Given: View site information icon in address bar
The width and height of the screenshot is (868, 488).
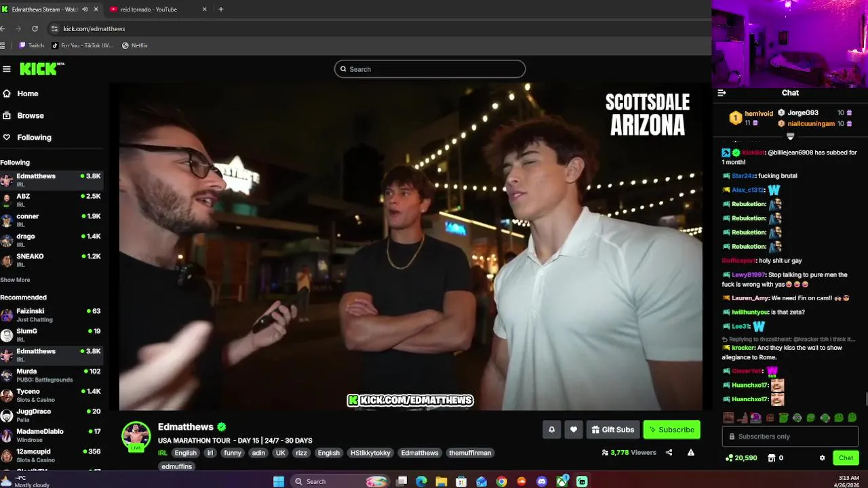Looking at the screenshot, I should (x=54, y=28).
